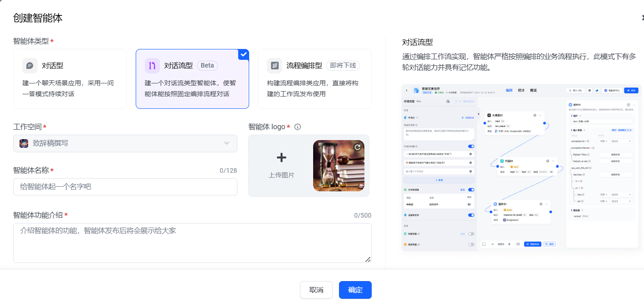This screenshot has height=306, width=644.
Task: Click the 致辞稿撰写 workspace avatar icon
Action: coord(24,143)
